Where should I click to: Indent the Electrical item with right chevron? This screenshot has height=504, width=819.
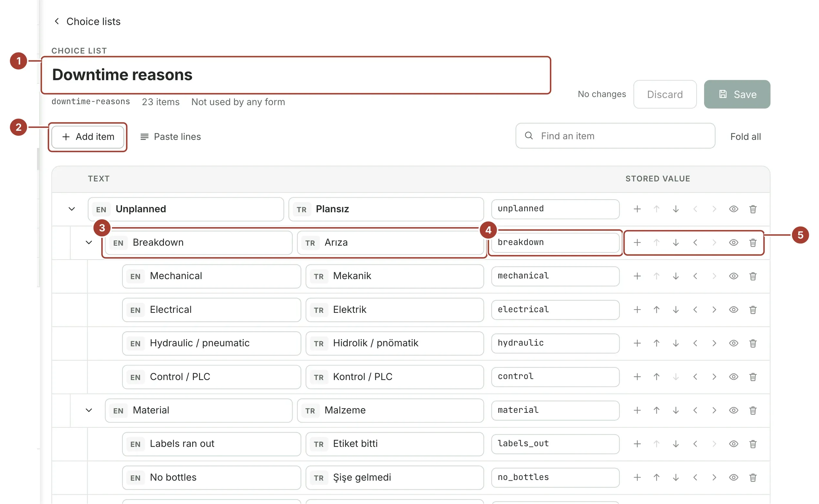[714, 310]
